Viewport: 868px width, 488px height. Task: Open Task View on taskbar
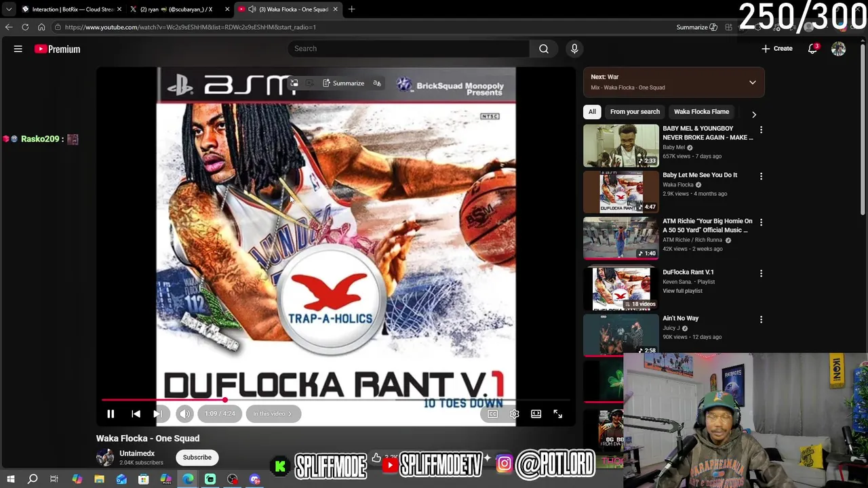[x=54, y=479]
